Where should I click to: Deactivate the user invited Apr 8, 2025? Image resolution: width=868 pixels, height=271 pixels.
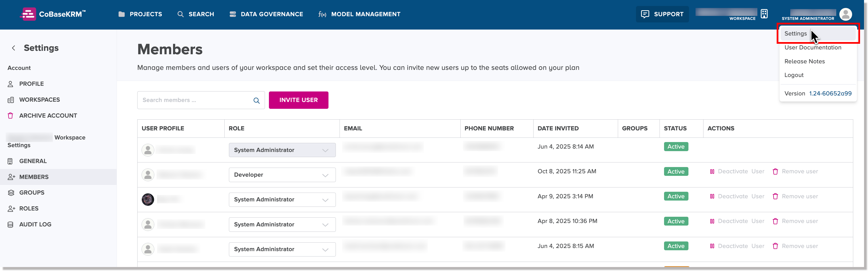click(x=737, y=221)
